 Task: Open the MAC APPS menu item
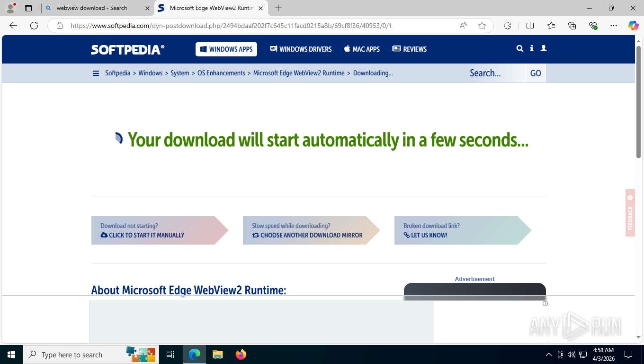(362, 49)
